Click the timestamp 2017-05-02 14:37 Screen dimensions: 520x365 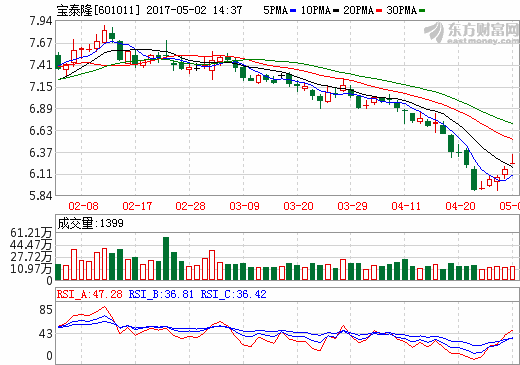coord(194,10)
